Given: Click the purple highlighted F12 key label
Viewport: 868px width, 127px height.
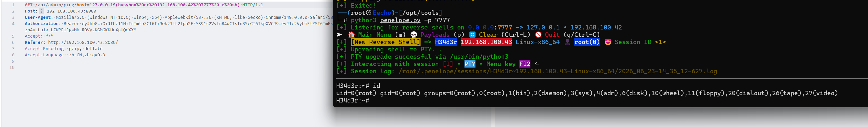Looking at the screenshot, I should tap(525, 64).
